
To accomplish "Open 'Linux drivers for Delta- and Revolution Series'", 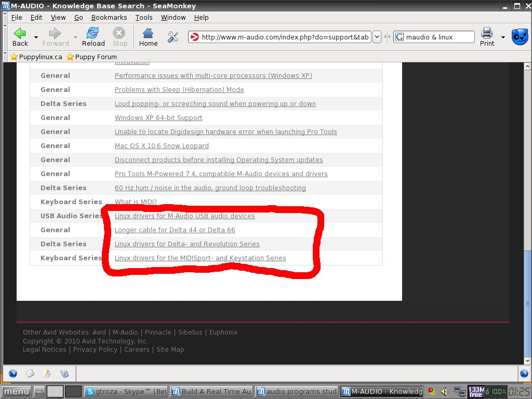I will pos(187,244).
